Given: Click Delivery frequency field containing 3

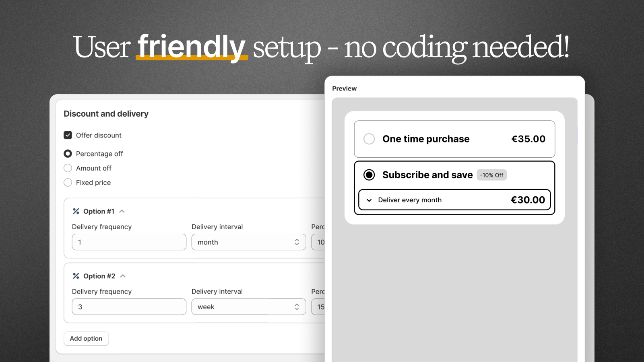Looking at the screenshot, I should click(x=129, y=307).
